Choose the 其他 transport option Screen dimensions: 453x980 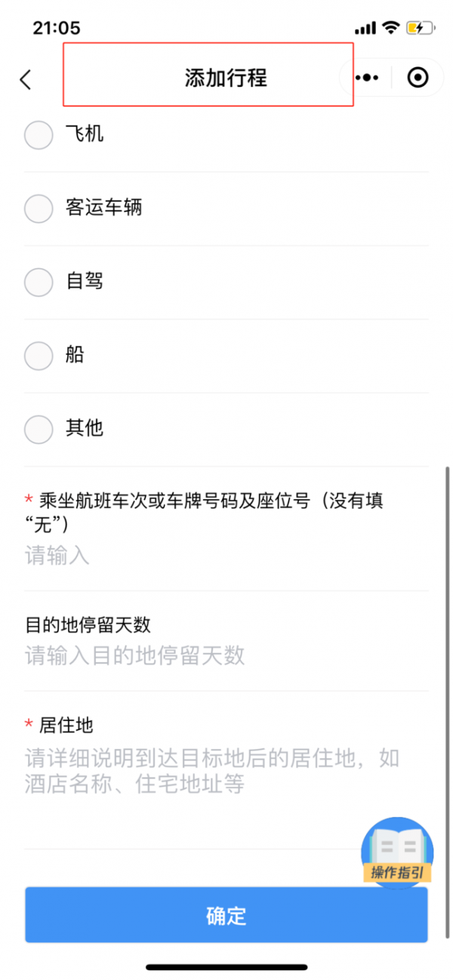[39, 430]
